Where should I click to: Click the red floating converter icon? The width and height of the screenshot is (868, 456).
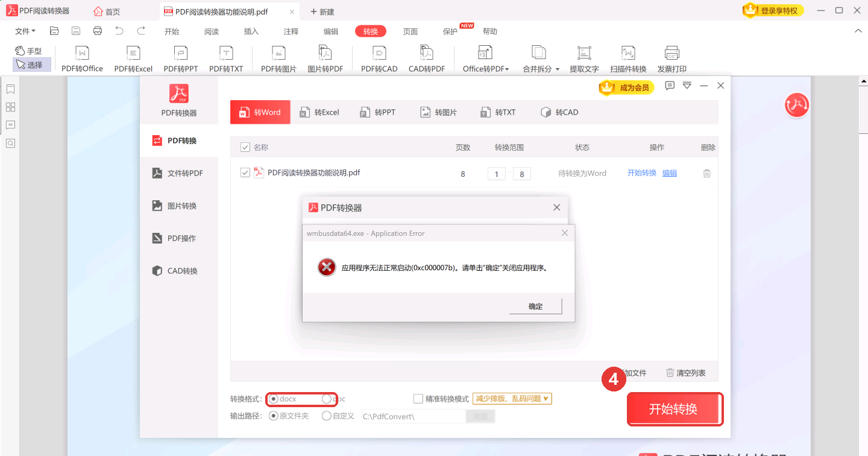click(796, 105)
